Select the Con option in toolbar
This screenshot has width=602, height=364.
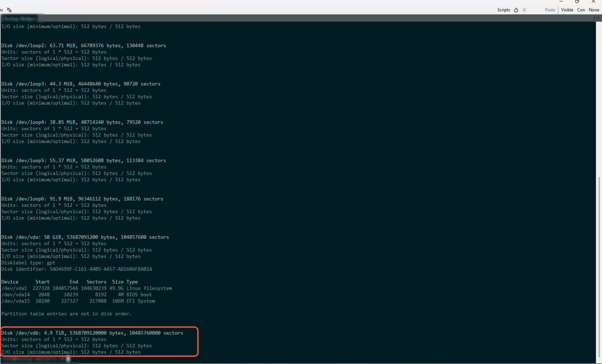pos(581,10)
